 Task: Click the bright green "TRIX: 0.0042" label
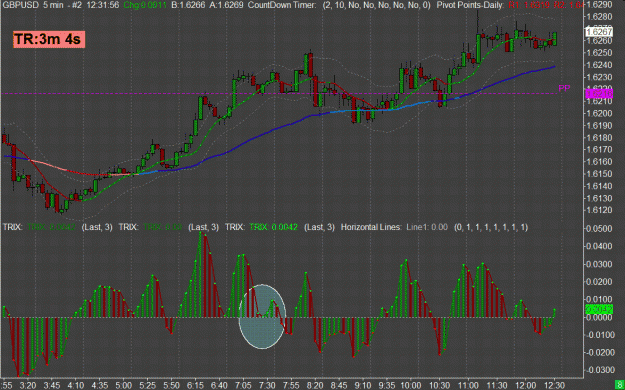273,227
